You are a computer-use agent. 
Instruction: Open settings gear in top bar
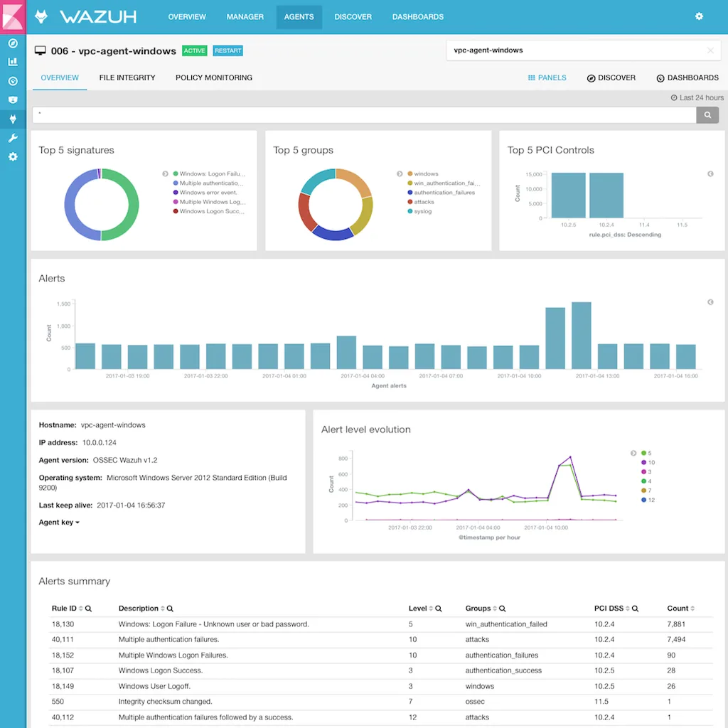click(x=699, y=16)
